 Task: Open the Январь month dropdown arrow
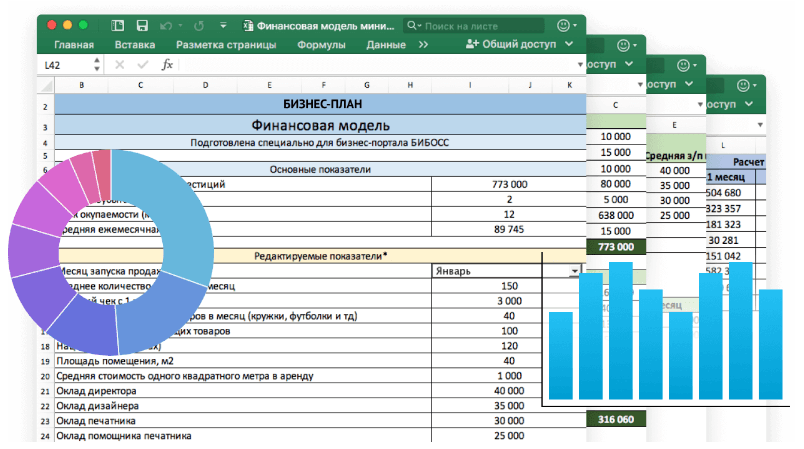point(575,271)
